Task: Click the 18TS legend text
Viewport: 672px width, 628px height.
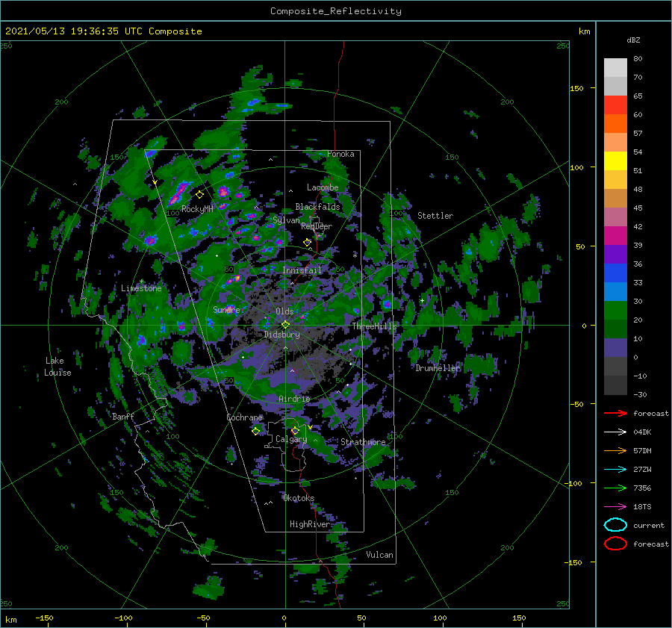Action: pos(642,507)
